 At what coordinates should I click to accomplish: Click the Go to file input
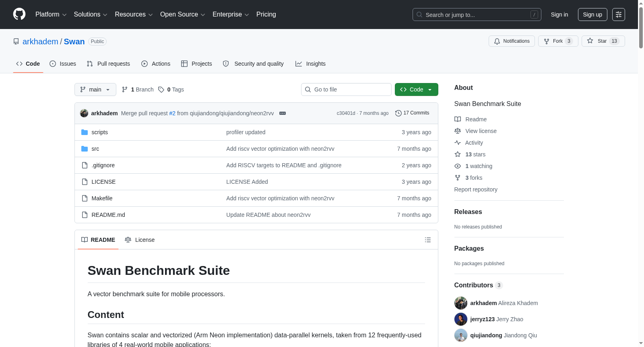tap(346, 89)
